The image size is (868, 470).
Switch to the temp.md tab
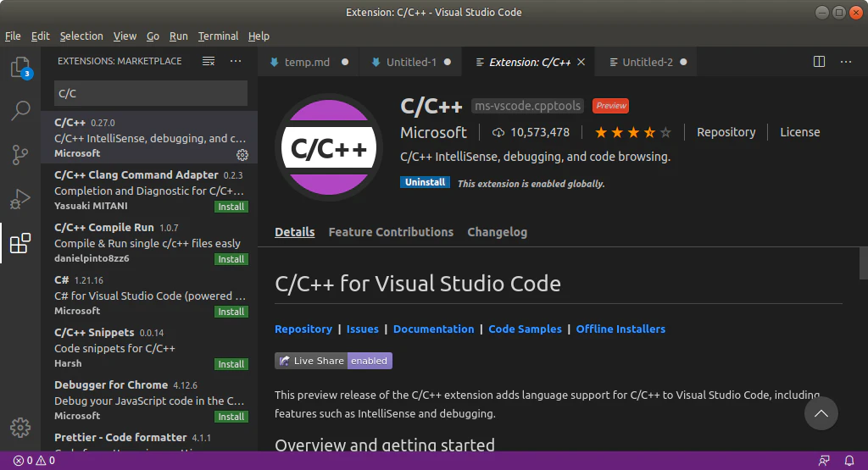(309, 62)
